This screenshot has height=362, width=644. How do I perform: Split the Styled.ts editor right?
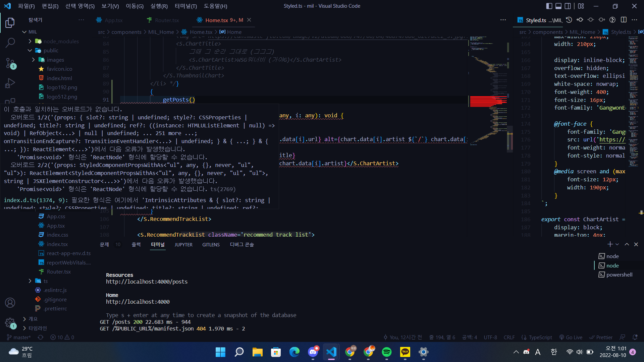[x=624, y=20]
